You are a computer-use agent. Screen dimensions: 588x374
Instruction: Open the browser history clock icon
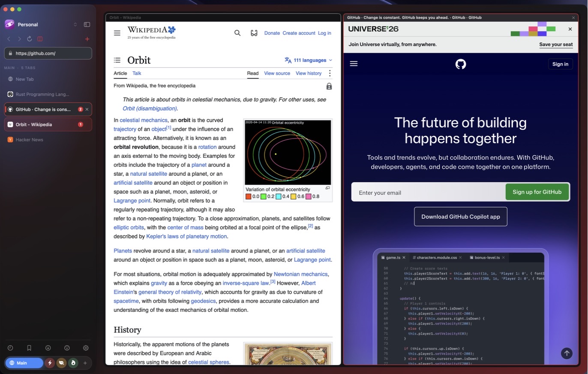click(x=10, y=348)
